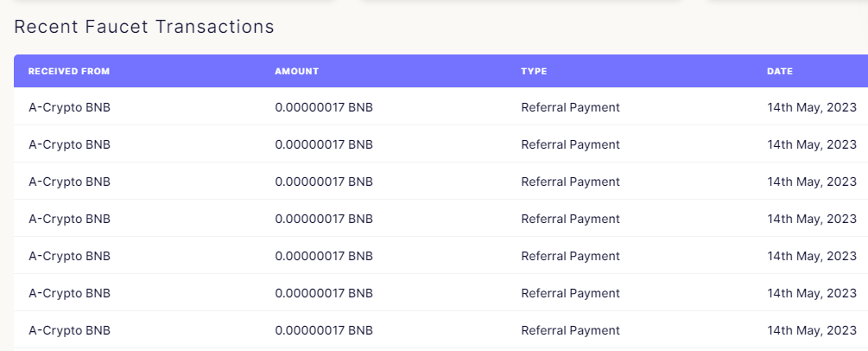868x351 pixels.
Task: Click the first row's 0.00000017 BNB amount
Action: [x=324, y=107]
